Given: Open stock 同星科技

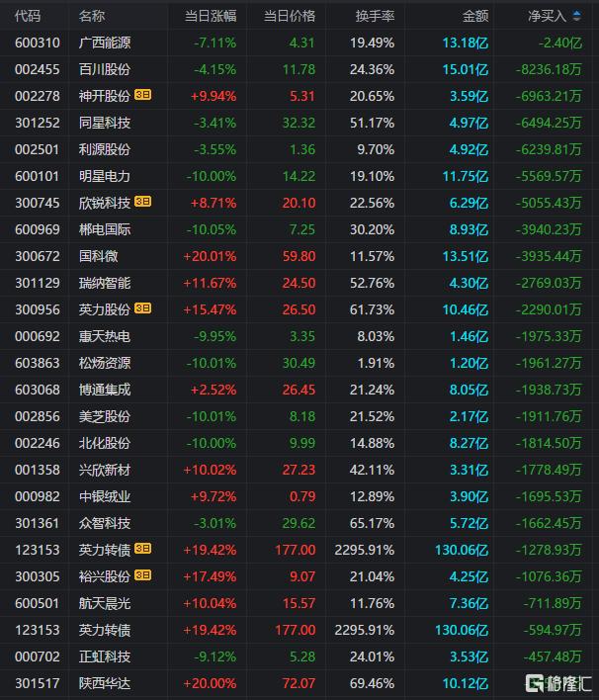Looking at the screenshot, I should click(x=105, y=123).
